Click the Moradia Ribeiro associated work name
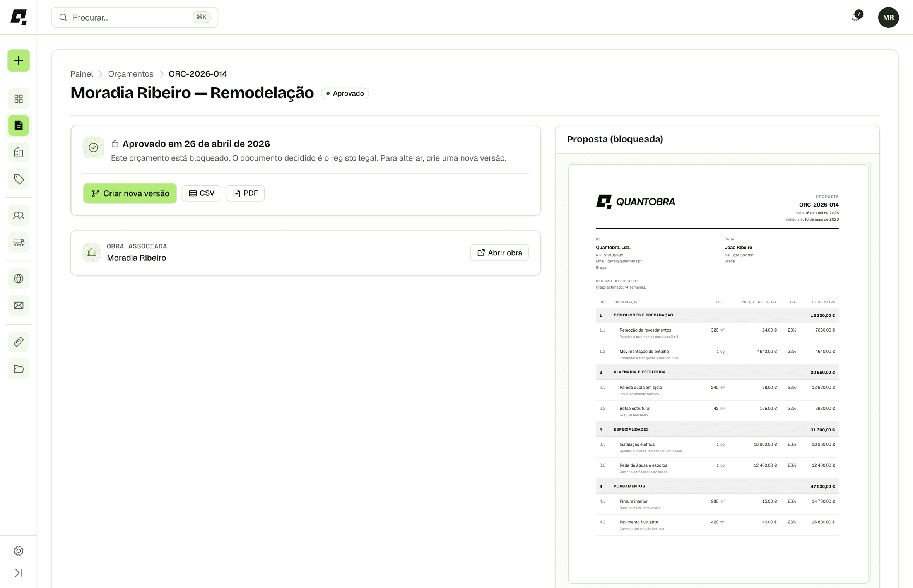The image size is (913, 588). pos(137,258)
